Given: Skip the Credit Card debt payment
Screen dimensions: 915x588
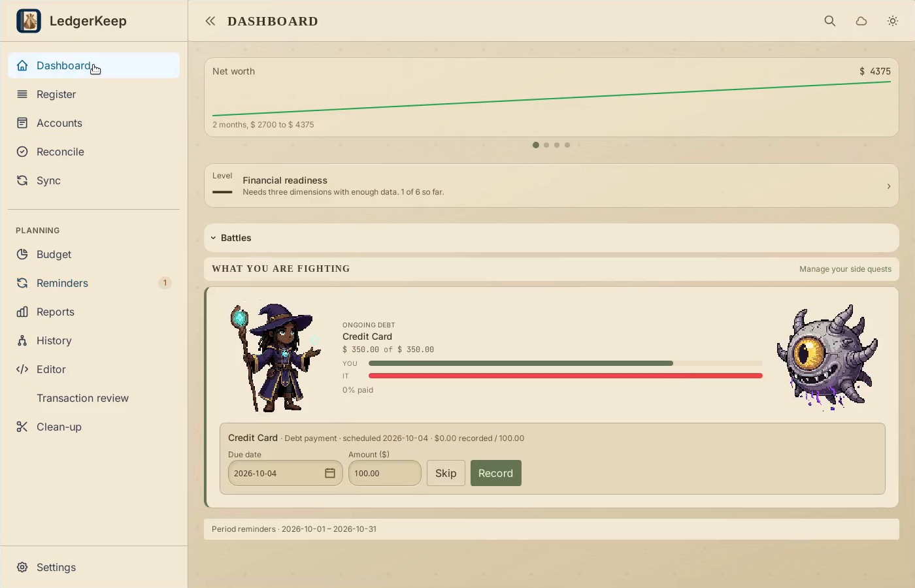Looking at the screenshot, I should (446, 473).
